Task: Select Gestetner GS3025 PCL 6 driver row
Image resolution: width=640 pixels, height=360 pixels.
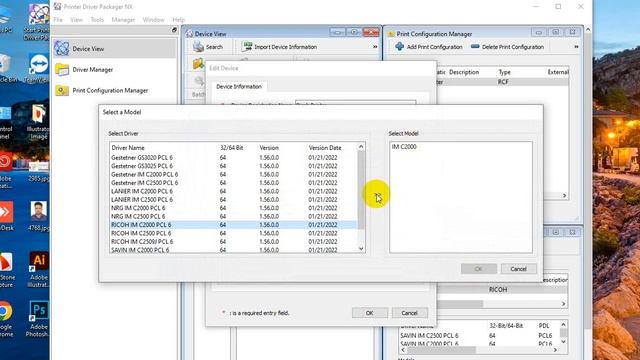Action: (x=233, y=166)
